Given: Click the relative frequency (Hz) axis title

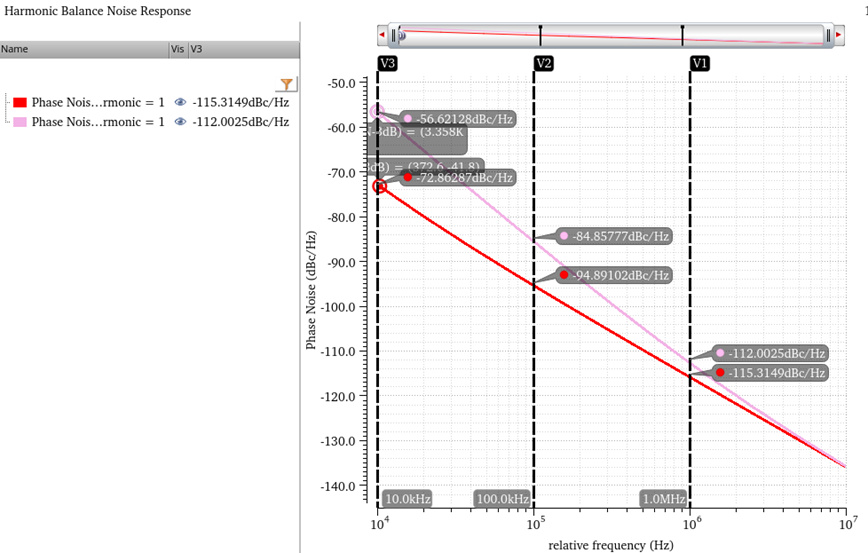Looking at the screenshot, I should (x=610, y=545).
